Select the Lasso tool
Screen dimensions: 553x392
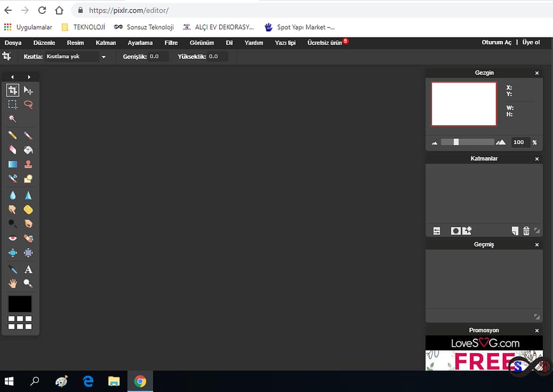28,105
